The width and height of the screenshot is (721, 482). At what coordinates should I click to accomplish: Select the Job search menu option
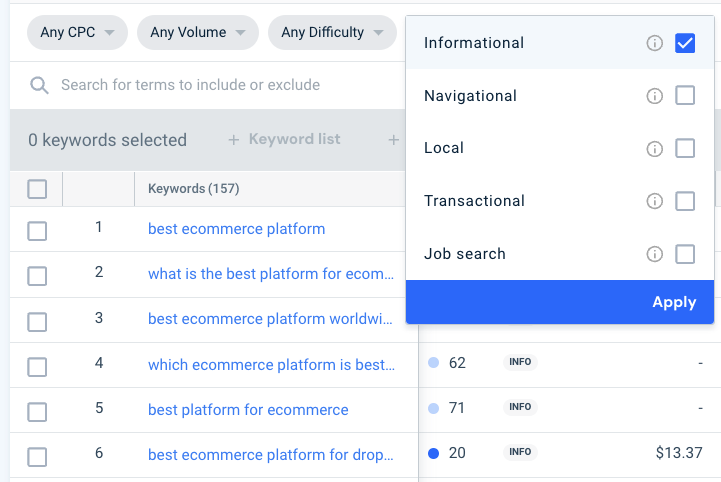click(560, 253)
